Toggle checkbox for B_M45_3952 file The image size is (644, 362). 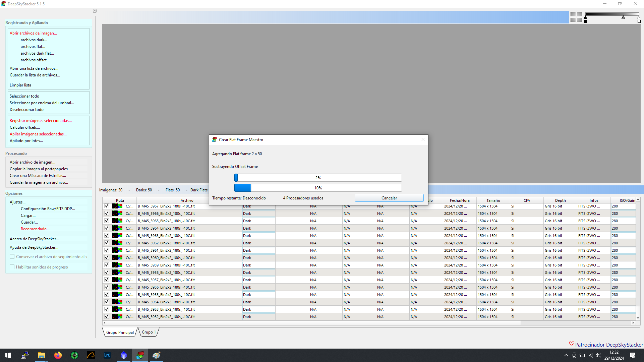tap(107, 317)
